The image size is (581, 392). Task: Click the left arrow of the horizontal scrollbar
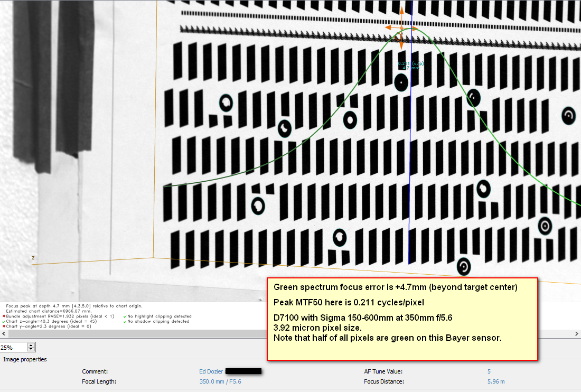coord(4,333)
